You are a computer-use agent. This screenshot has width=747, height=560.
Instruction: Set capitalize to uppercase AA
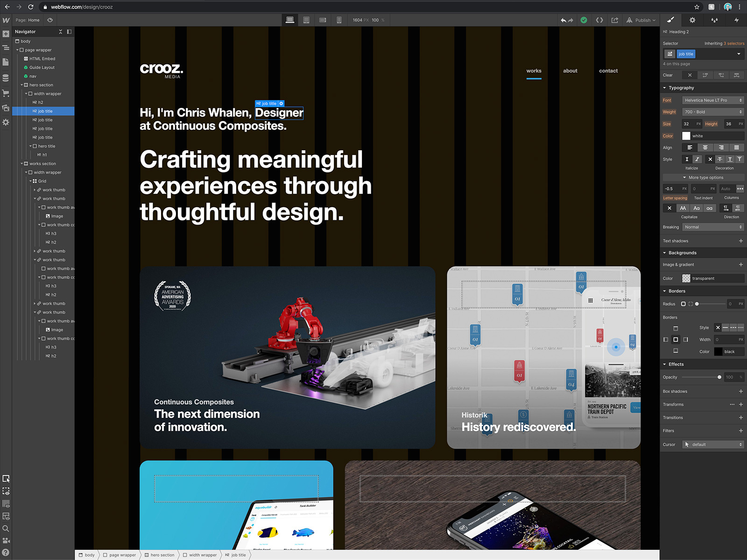coord(683,208)
